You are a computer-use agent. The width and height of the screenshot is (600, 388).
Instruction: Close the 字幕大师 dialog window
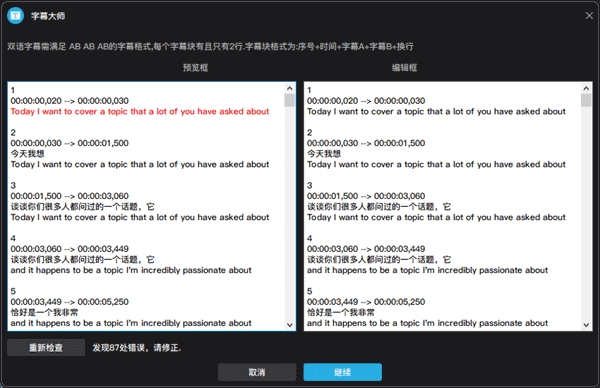[x=589, y=16]
